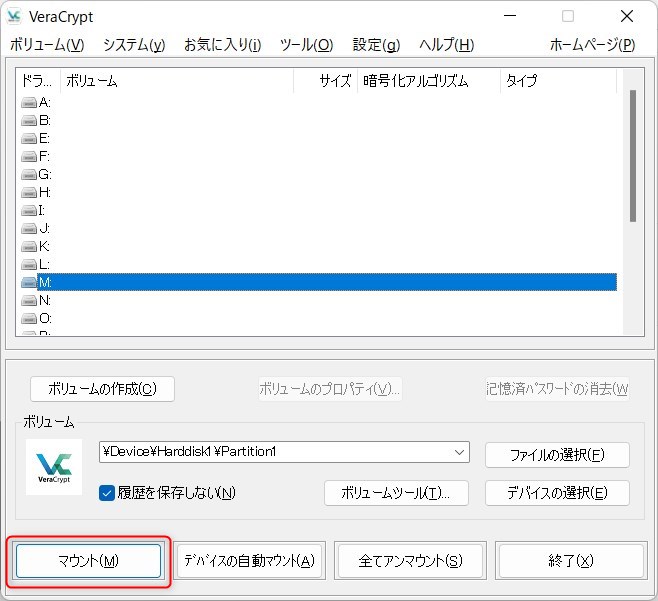Image resolution: width=658 pixels, height=601 pixels.
Task: Click the L: drive icon
Action: pos(29,264)
